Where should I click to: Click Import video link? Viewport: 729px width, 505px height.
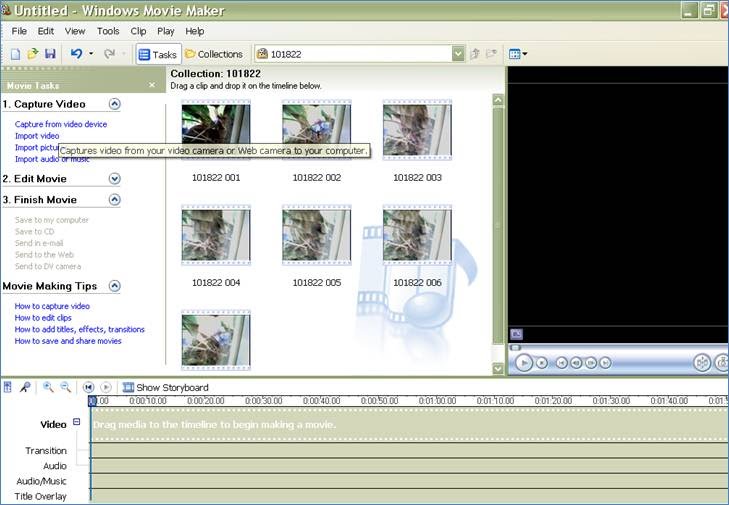coord(37,136)
